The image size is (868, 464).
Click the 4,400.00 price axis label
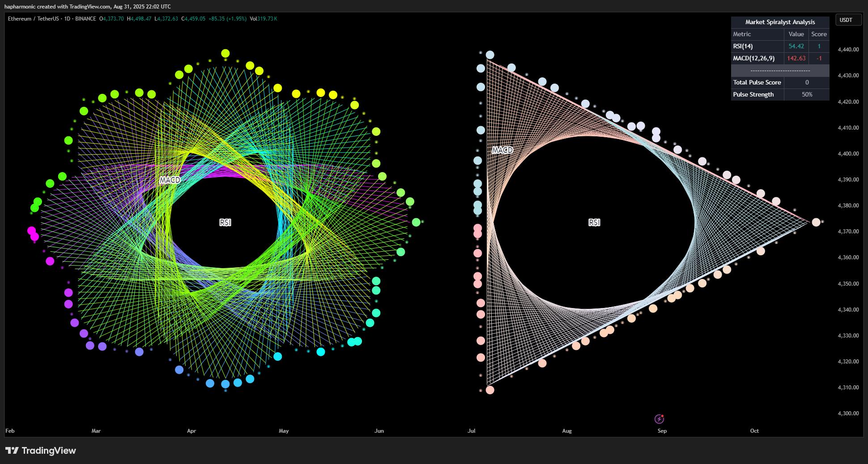(x=848, y=154)
